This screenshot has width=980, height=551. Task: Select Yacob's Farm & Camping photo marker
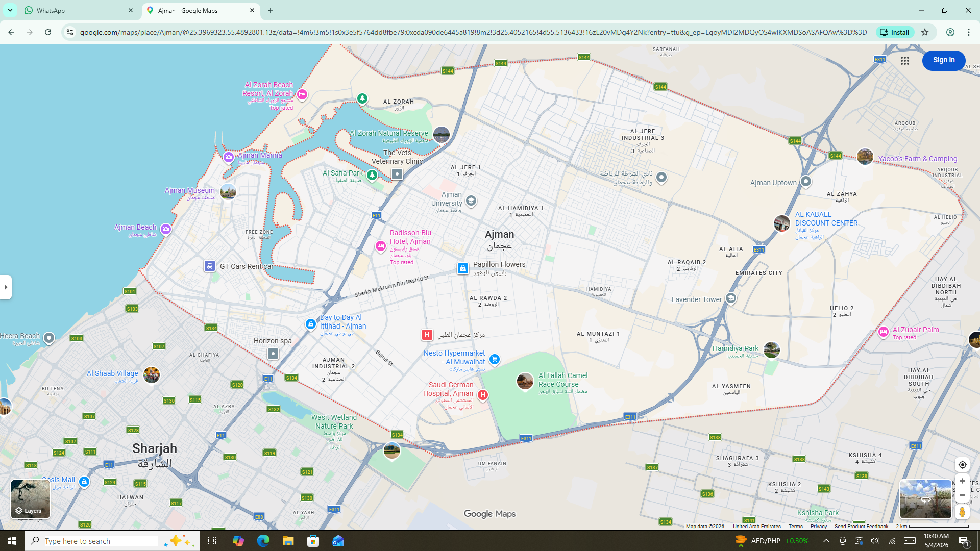[x=865, y=157]
